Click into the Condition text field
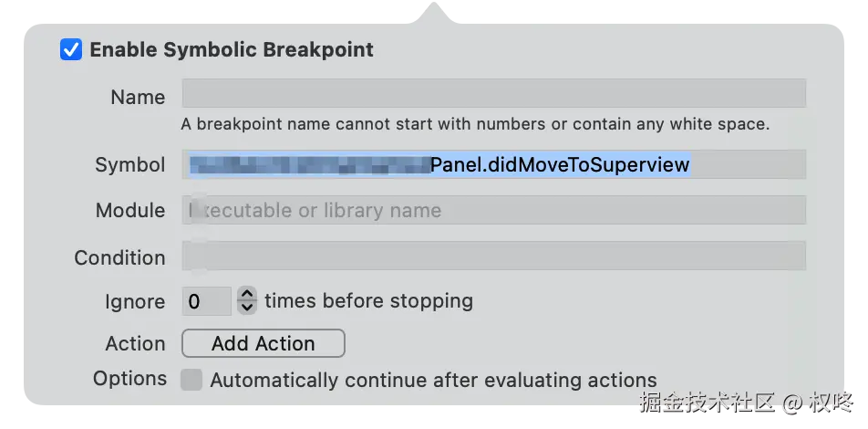868x429 pixels. click(x=493, y=256)
